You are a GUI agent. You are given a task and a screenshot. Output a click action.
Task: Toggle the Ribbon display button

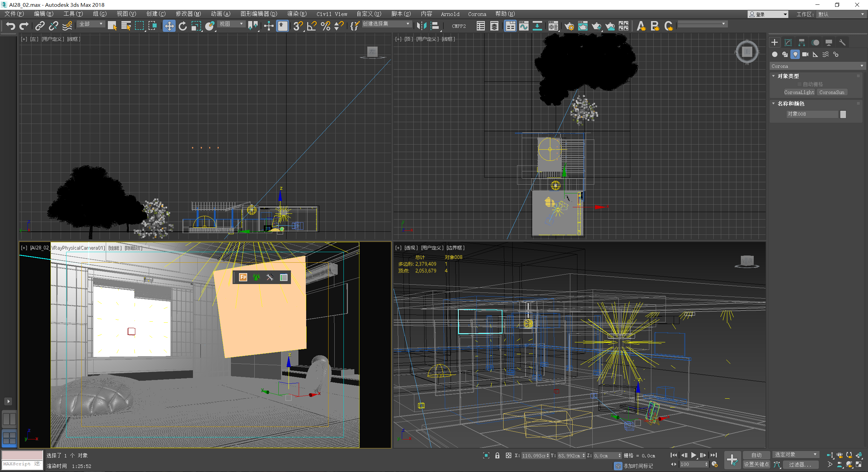pyautogui.click(x=510, y=26)
